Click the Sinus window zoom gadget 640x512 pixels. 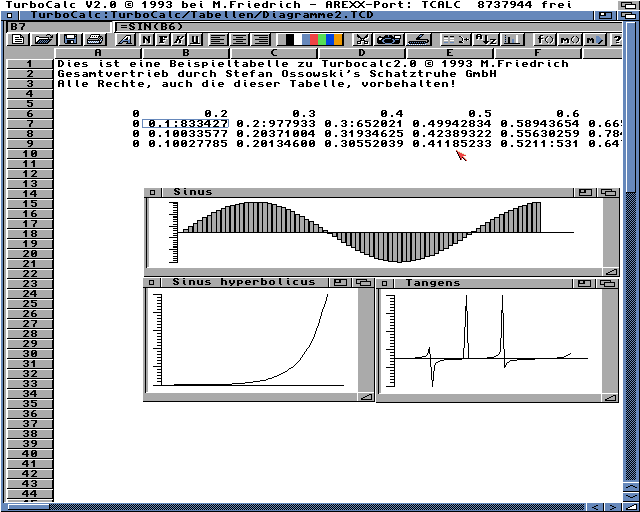click(585, 192)
